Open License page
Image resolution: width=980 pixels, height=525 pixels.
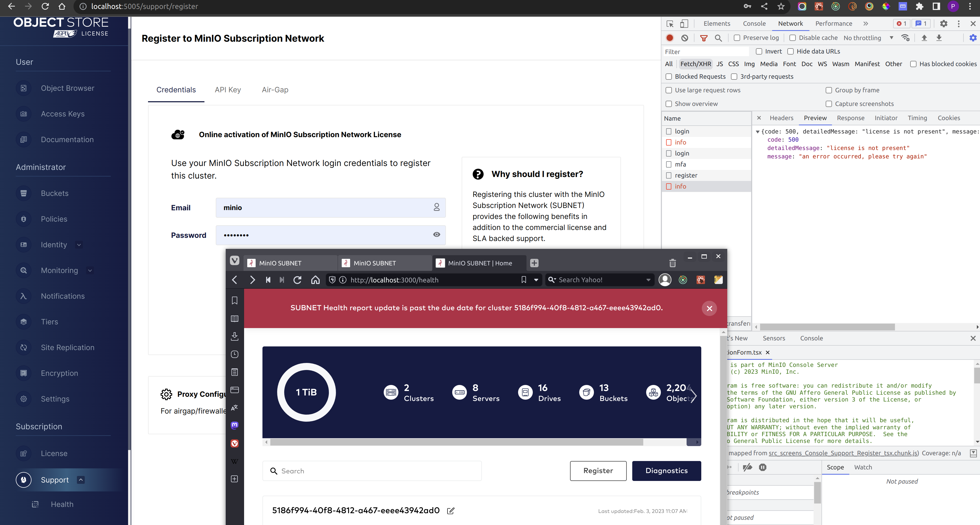coord(54,453)
